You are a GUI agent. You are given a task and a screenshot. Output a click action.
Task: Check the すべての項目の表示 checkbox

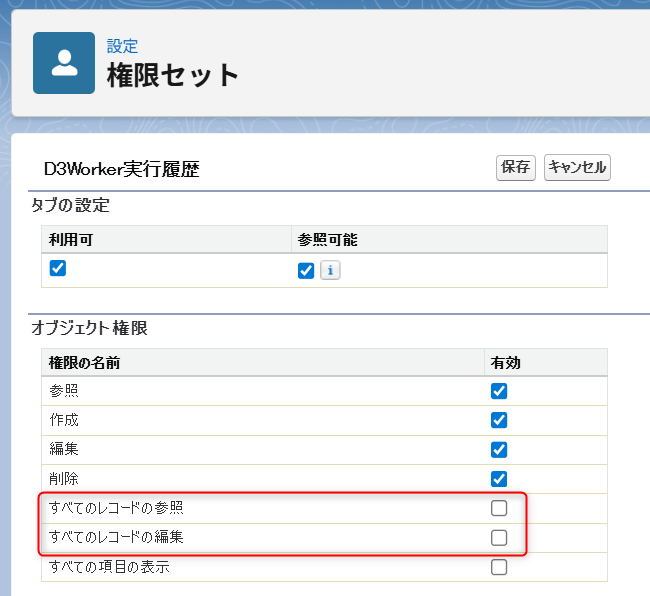(499, 567)
